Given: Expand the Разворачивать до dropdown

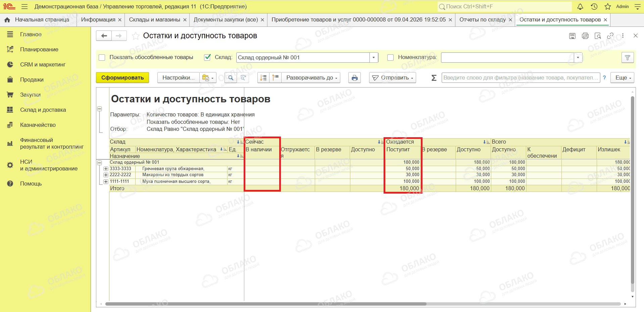Looking at the screenshot, I should coord(311,78).
